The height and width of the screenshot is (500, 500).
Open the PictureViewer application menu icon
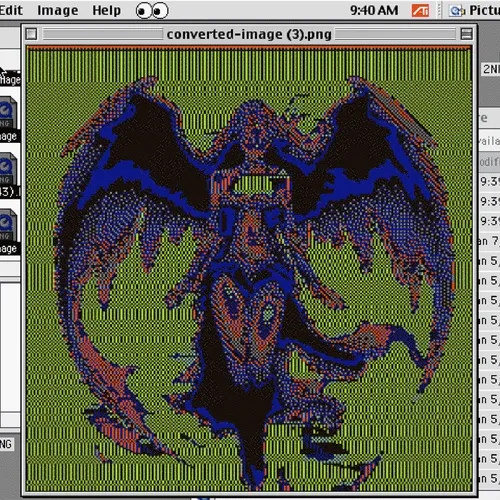coord(456,11)
